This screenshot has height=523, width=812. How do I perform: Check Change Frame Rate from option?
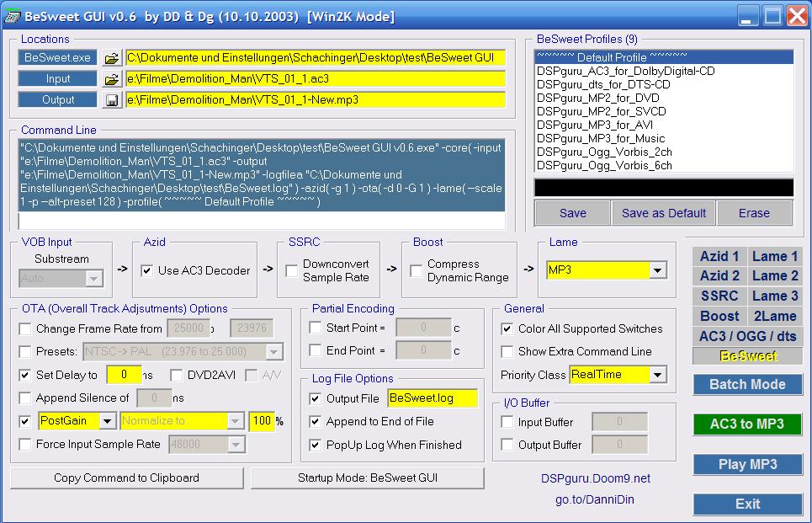click(24, 328)
